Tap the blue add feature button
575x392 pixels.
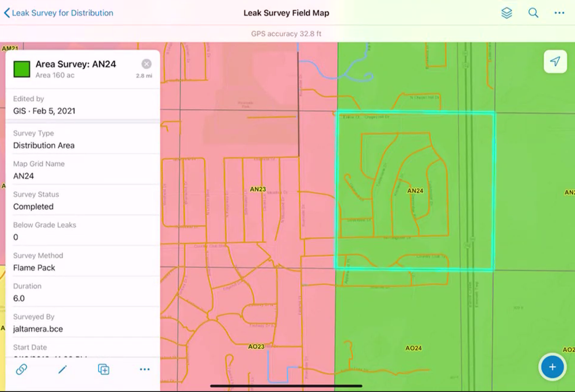pos(552,367)
